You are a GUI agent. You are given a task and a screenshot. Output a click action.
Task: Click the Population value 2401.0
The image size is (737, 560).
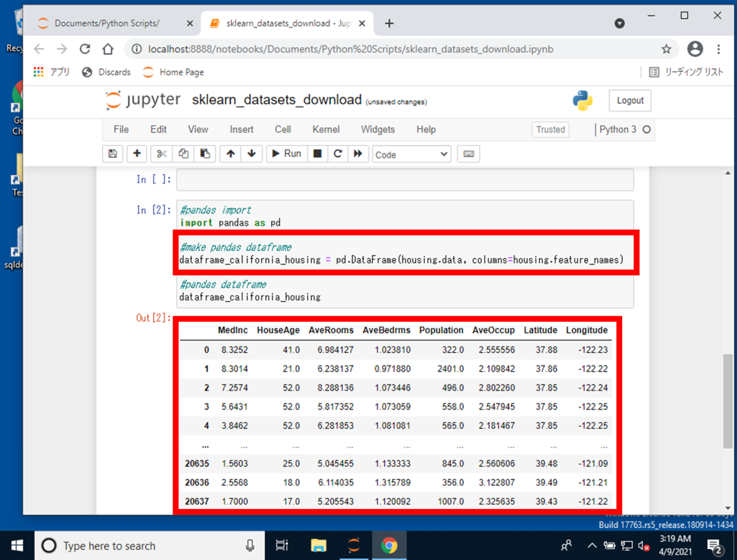450,369
